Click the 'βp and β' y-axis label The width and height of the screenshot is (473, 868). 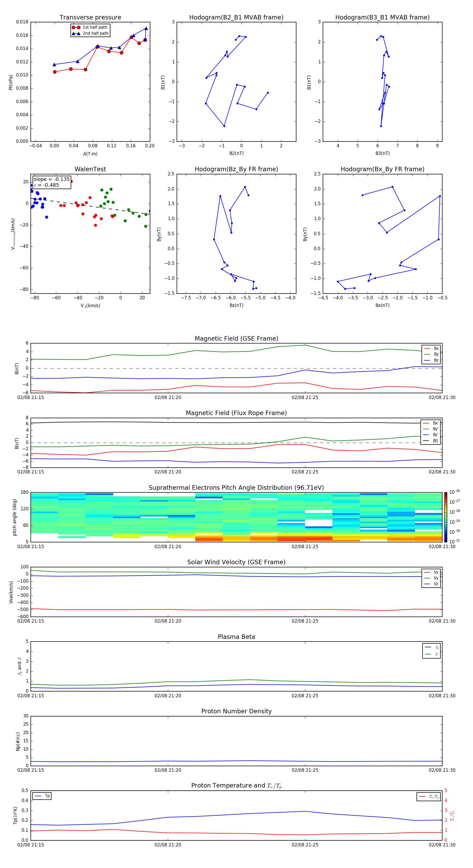pyautogui.click(x=19, y=666)
